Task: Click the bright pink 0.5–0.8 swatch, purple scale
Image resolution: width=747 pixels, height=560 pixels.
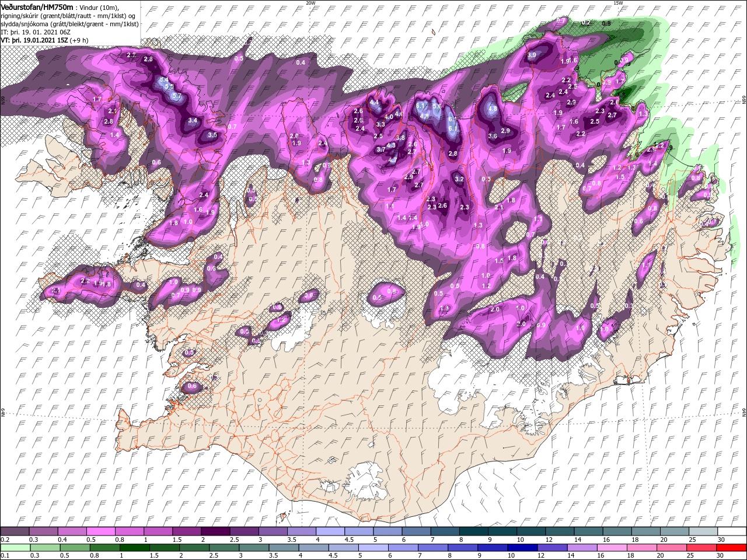Action: [x=100, y=531]
